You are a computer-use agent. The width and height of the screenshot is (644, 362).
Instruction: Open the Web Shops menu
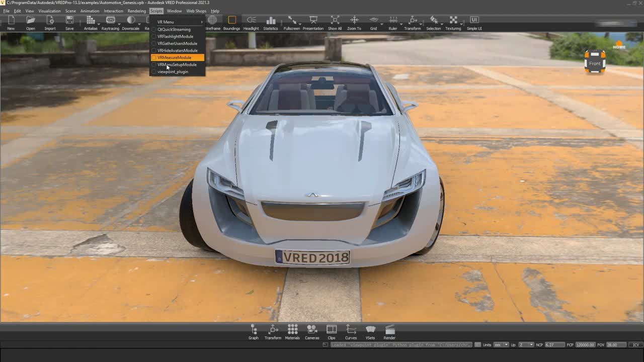(196, 11)
